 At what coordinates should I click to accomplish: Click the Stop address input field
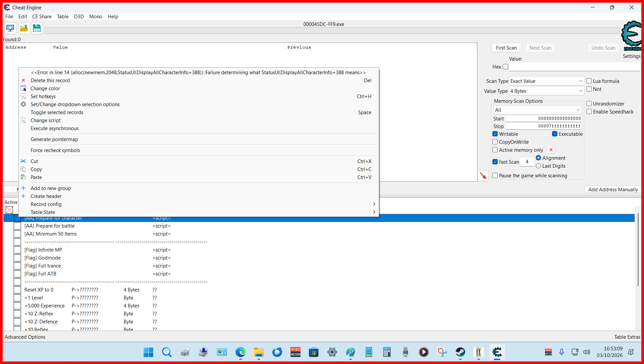coord(544,126)
